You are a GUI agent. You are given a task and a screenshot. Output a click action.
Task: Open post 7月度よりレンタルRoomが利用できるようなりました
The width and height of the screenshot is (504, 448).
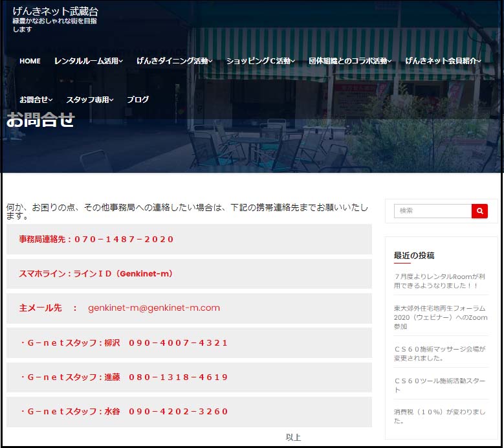(x=439, y=281)
